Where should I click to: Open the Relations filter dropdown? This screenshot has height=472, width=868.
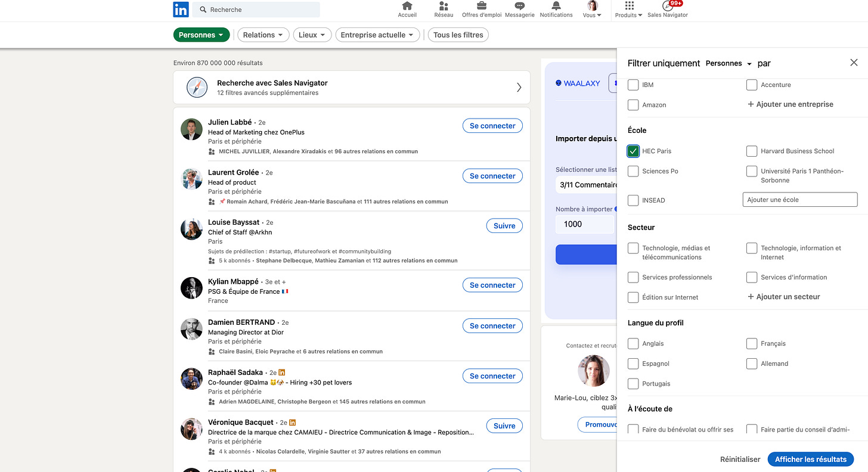point(263,35)
